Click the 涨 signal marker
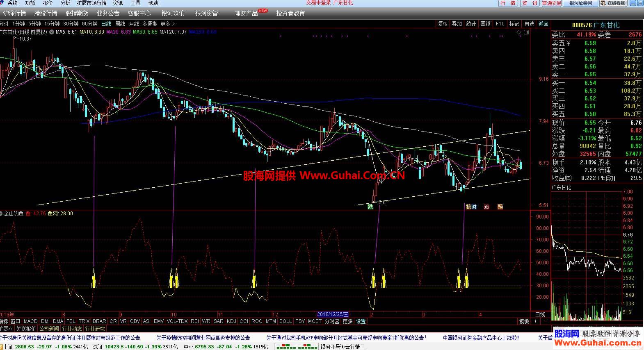 pos(486,207)
